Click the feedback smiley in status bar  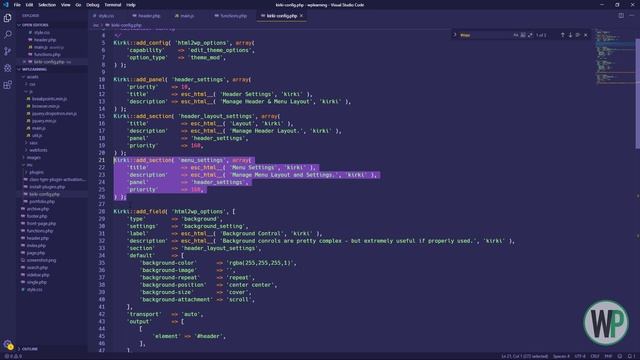[620, 356]
